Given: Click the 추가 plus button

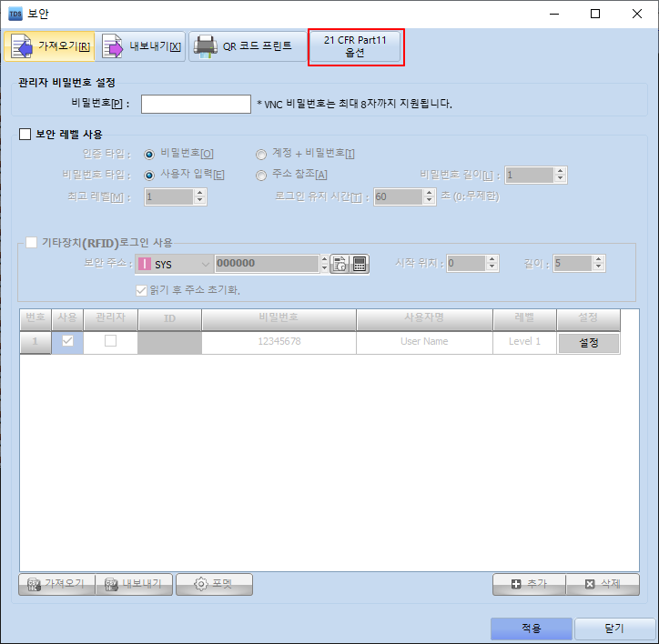Looking at the screenshot, I should pos(528,584).
